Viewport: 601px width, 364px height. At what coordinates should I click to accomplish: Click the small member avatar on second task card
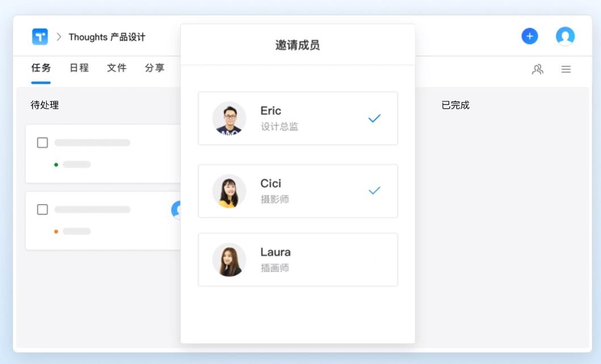[x=178, y=209]
